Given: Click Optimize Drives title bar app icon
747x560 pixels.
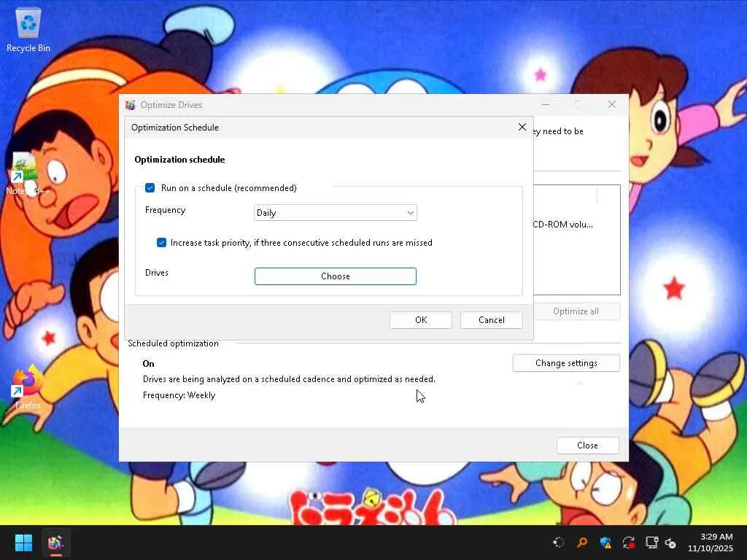Looking at the screenshot, I should tap(130, 105).
